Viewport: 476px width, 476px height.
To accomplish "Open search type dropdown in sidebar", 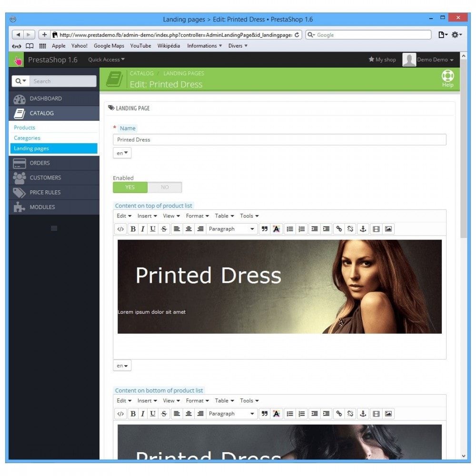I will pyautogui.click(x=20, y=81).
